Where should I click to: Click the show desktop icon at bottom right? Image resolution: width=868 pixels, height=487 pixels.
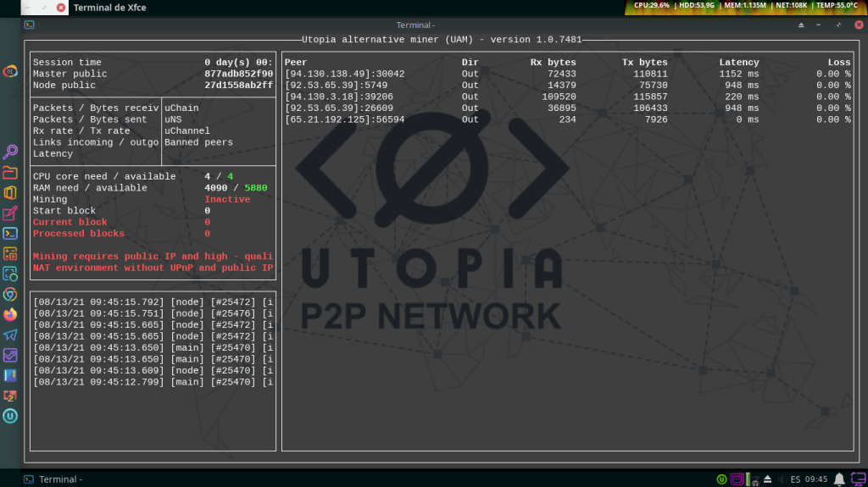[855, 479]
